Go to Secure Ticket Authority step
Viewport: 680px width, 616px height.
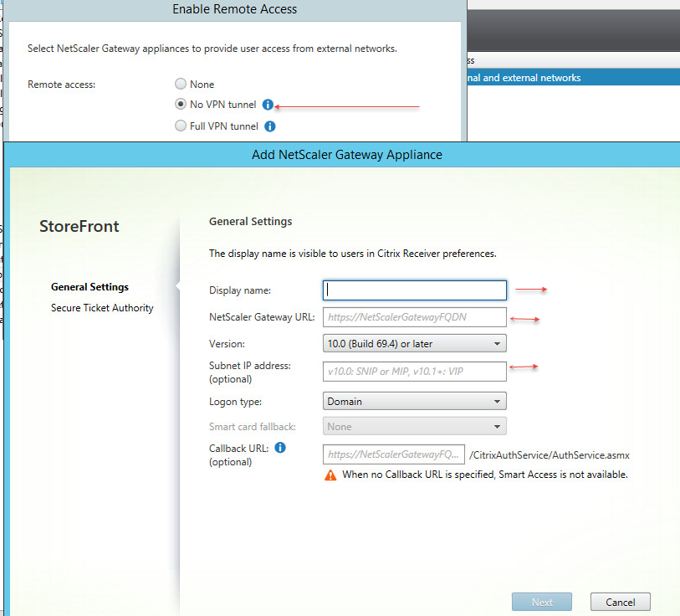(102, 308)
